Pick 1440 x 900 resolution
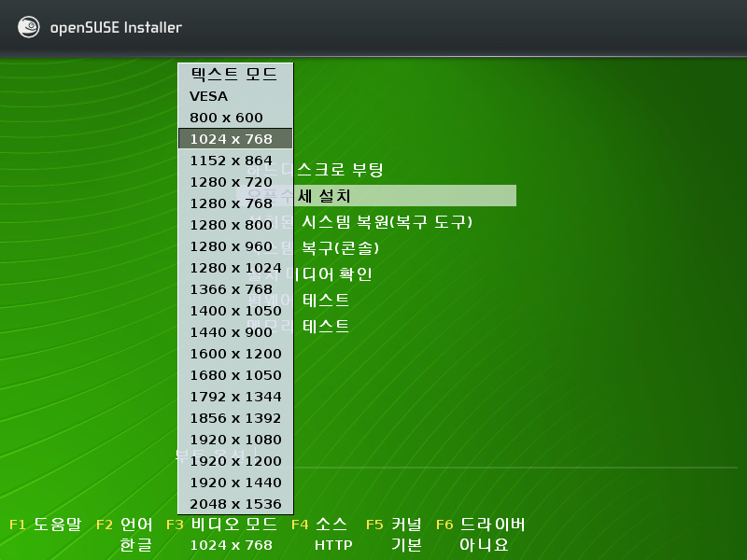Image resolution: width=747 pixels, height=560 pixels. pos(235,332)
